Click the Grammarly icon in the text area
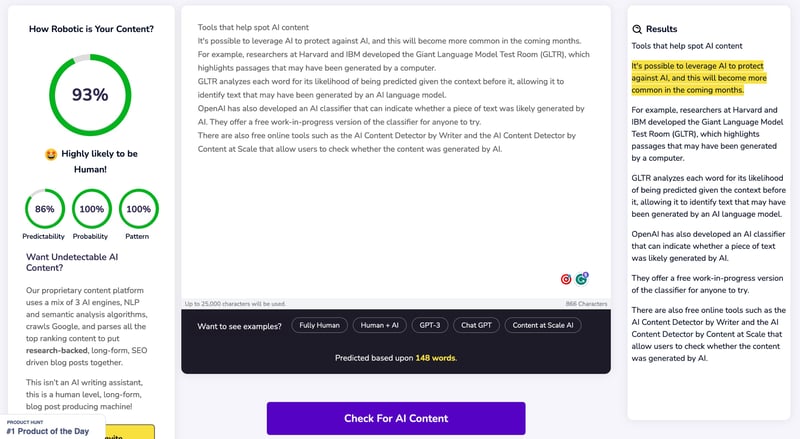 pyautogui.click(x=581, y=279)
